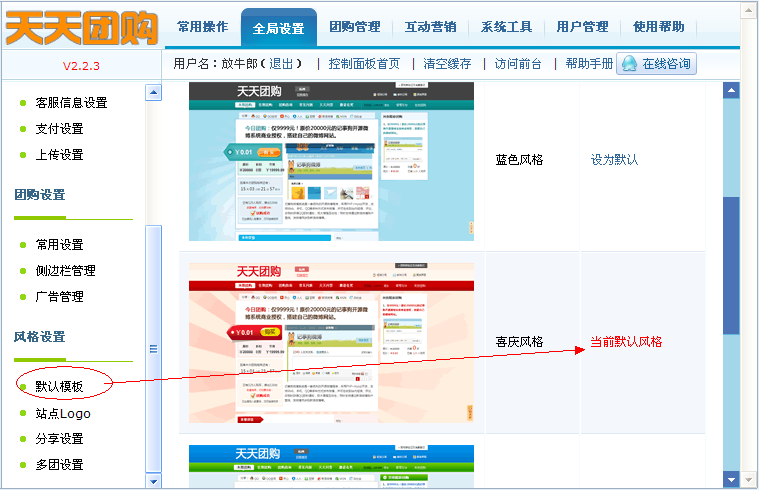Click the 在线咨询 button
The width and height of the screenshot is (759, 490).
coord(656,63)
